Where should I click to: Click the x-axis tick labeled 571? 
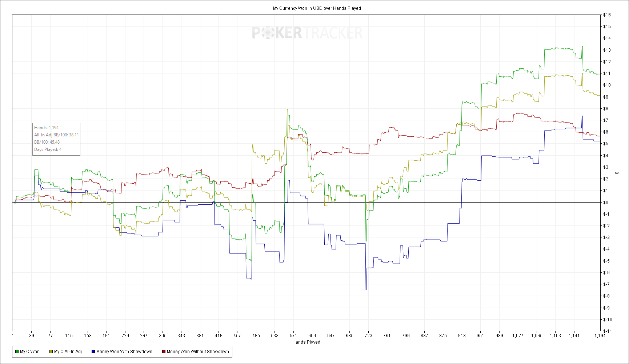pyautogui.click(x=293, y=336)
